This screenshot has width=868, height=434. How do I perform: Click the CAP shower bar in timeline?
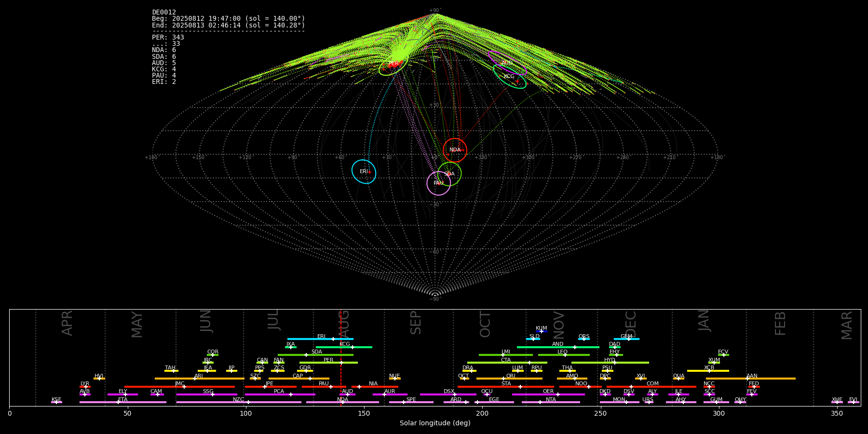(299, 379)
